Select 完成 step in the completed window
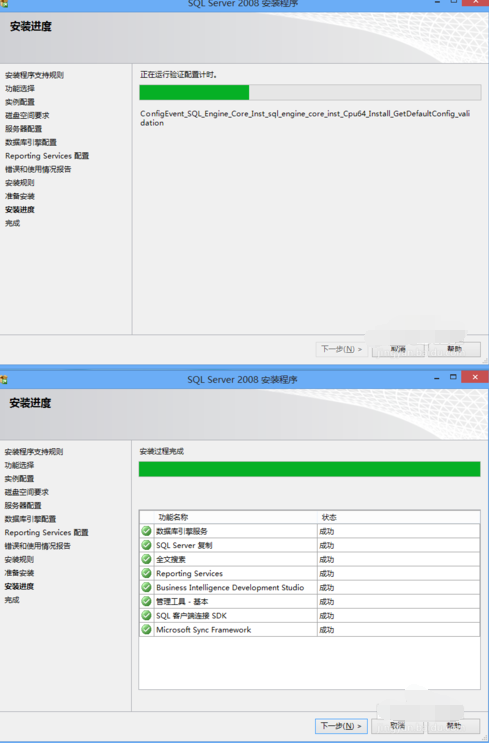This screenshot has width=489, height=743. 12,600
